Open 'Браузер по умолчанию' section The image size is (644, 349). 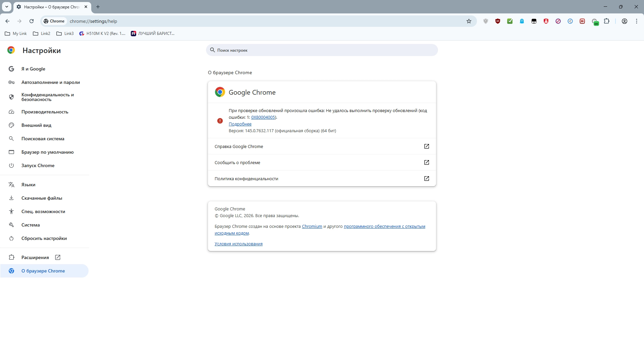[44, 152]
